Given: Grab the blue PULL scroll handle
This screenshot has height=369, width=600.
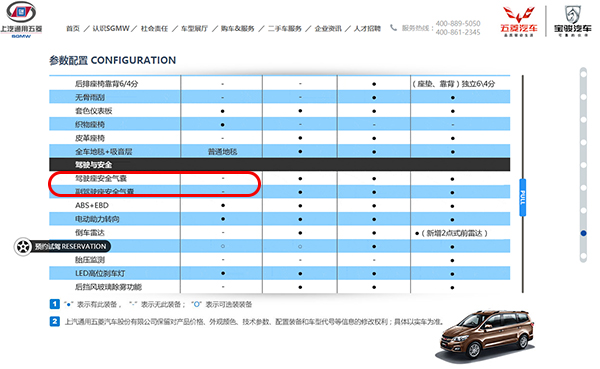Looking at the screenshot, I should coord(523,197).
